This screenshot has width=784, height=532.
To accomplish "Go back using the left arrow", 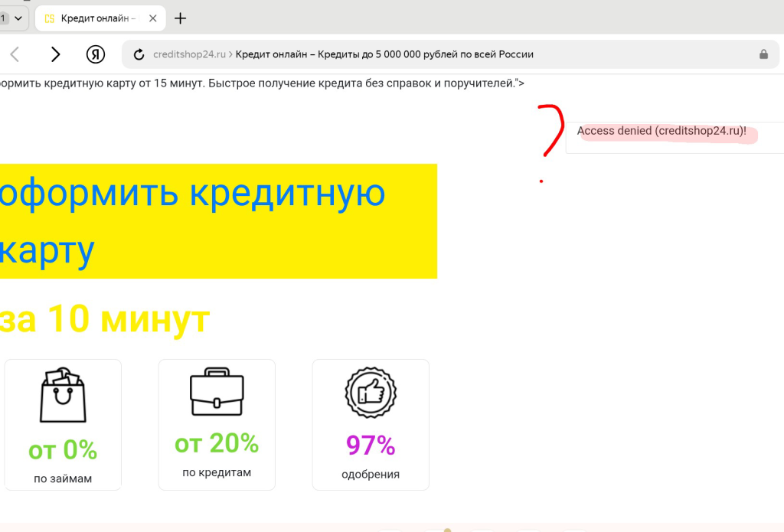I will (x=15, y=54).
